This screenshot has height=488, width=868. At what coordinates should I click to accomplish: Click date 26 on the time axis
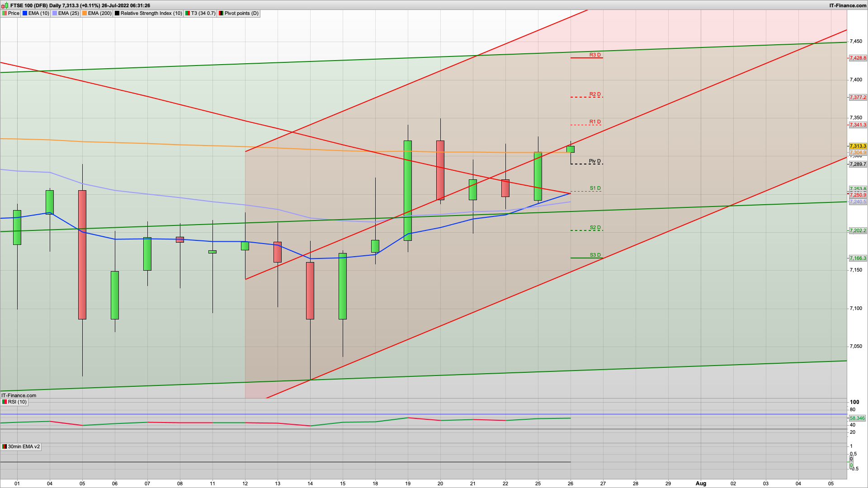coord(571,483)
